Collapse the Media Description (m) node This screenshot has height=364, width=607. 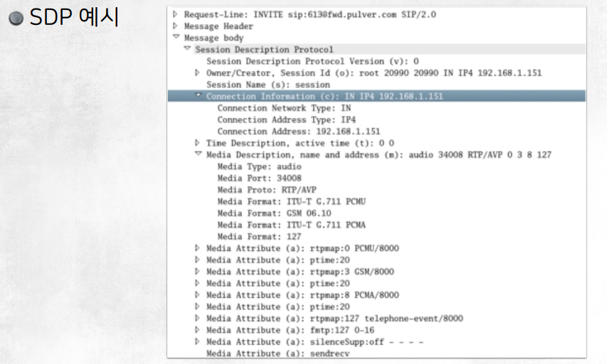(199, 154)
